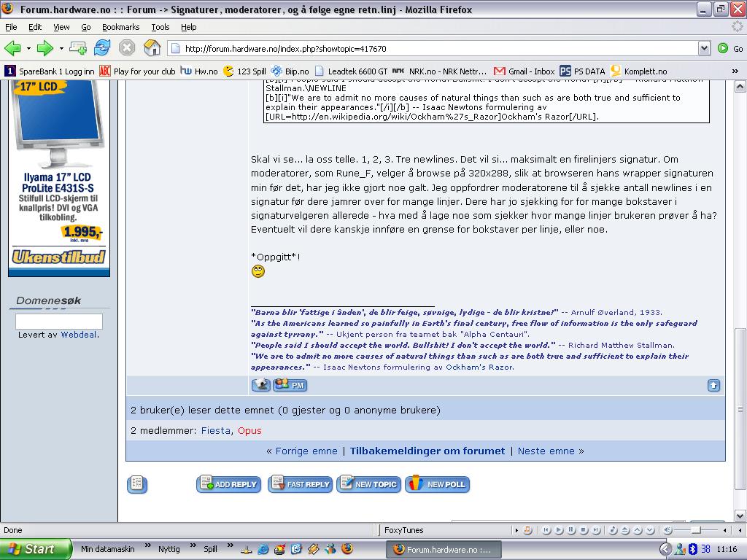Viewport: 747px width, 560px height.
Task: Click the FAST REPLY button
Action: [x=300, y=484]
